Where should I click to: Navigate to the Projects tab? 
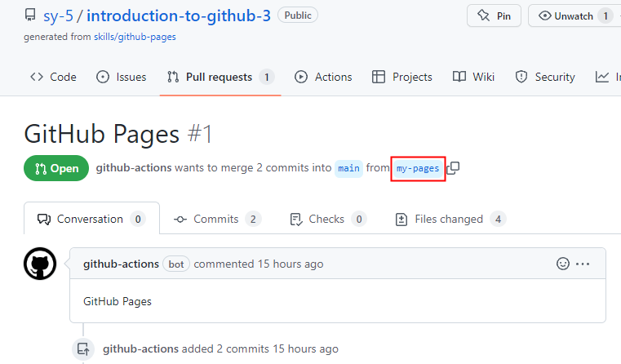(402, 77)
